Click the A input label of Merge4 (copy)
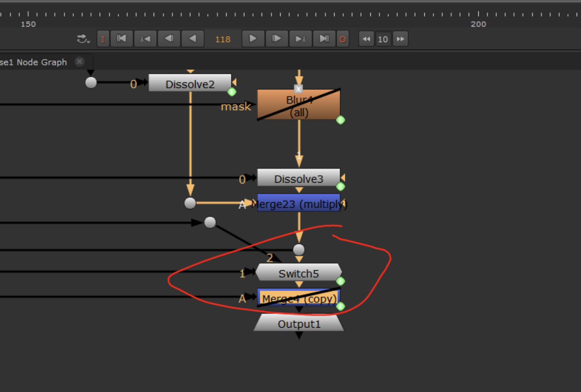This screenshot has width=581, height=392. coord(242,298)
